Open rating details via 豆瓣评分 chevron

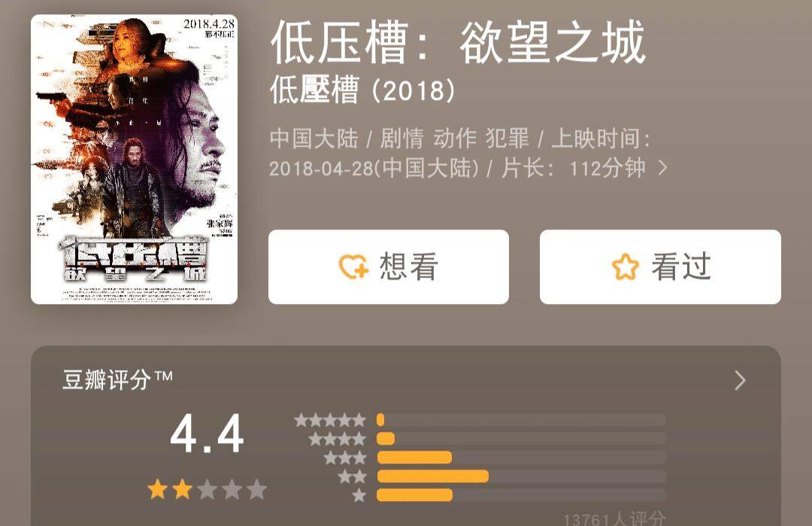pyautogui.click(x=740, y=380)
